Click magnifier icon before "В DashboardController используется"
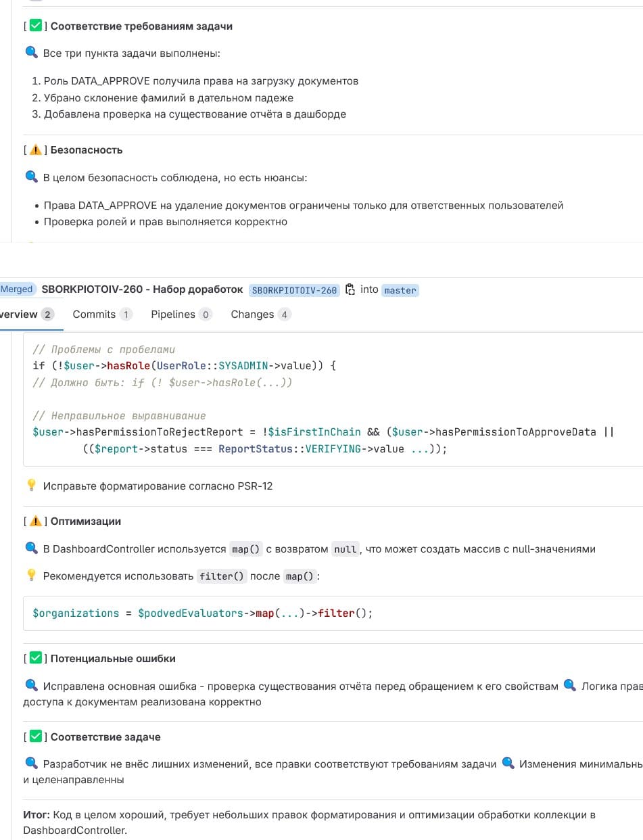This screenshot has width=643, height=840. coord(31,549)
